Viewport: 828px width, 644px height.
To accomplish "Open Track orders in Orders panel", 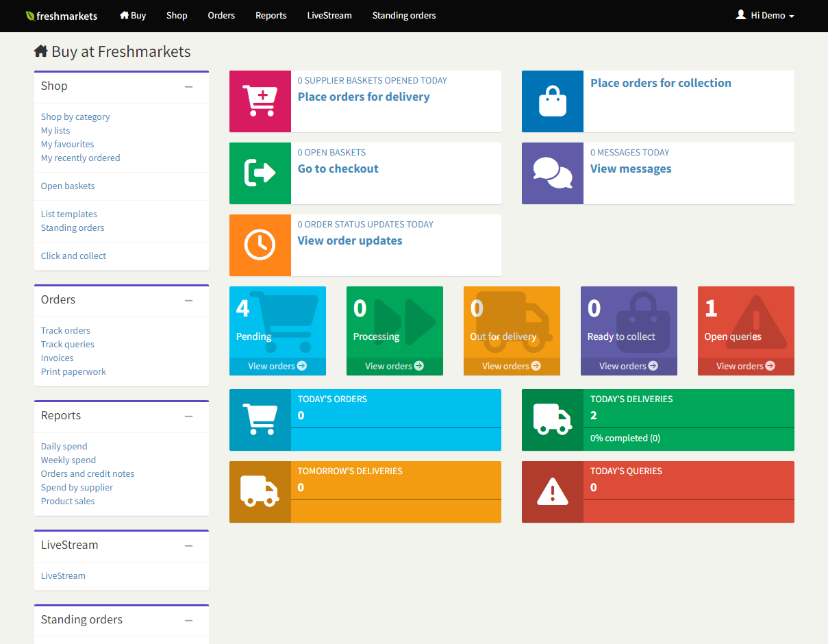I will [x=66, y=330].
